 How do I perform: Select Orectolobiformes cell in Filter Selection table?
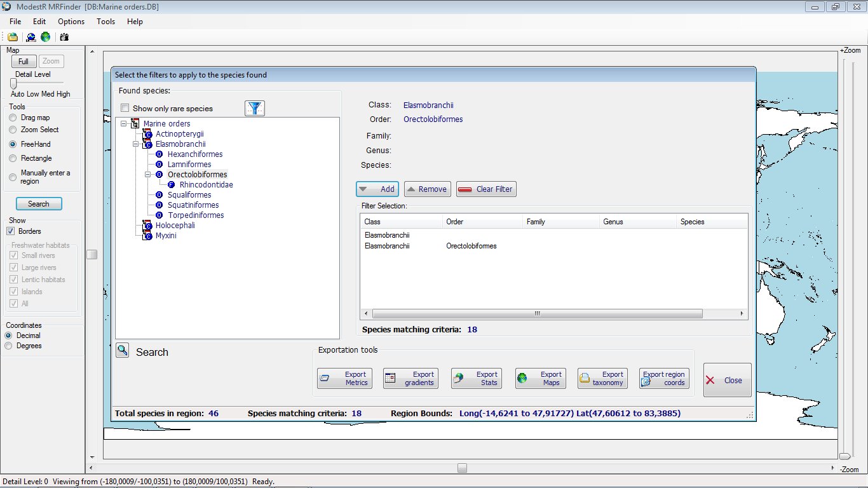(471, 246)
